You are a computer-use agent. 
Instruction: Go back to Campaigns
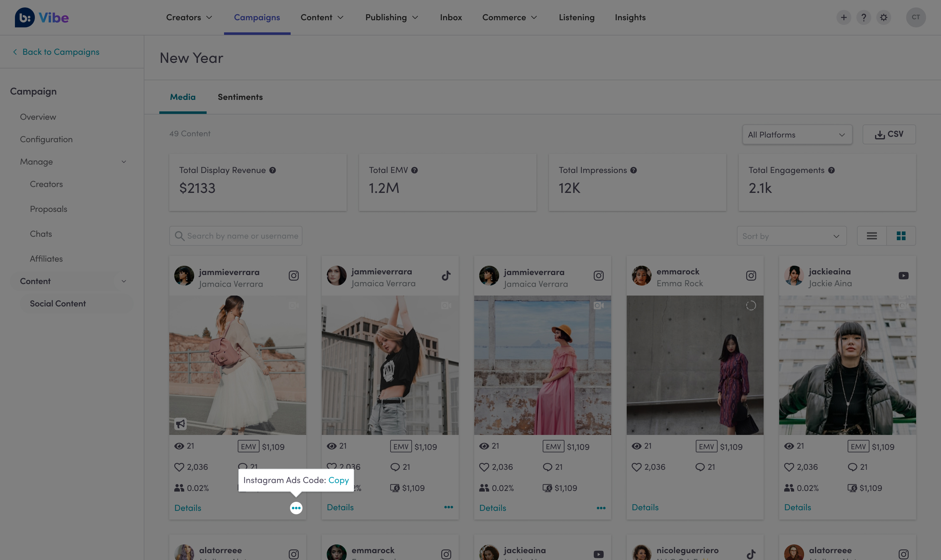[x=56, y=52]
